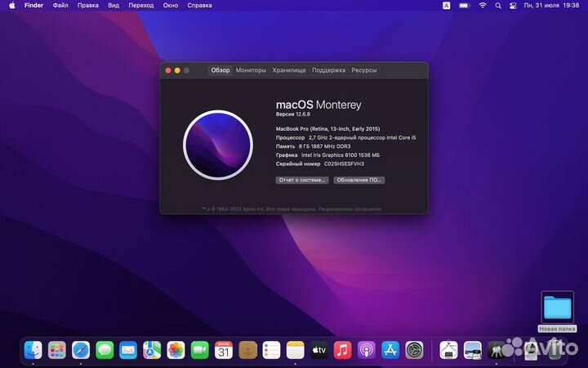Close the About This Mac window
Image resolution: width=588 pixels, height=368 pixels.
[x=168, y=70]
